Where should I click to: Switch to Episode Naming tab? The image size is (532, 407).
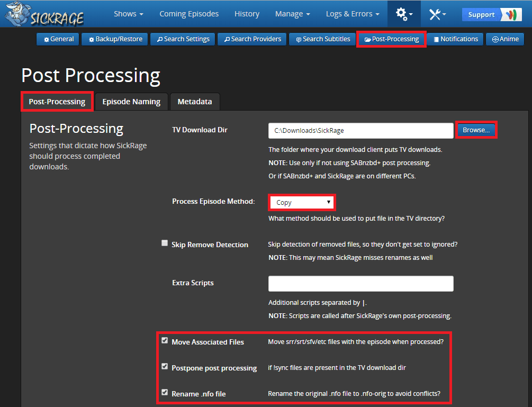click(131, 102)
